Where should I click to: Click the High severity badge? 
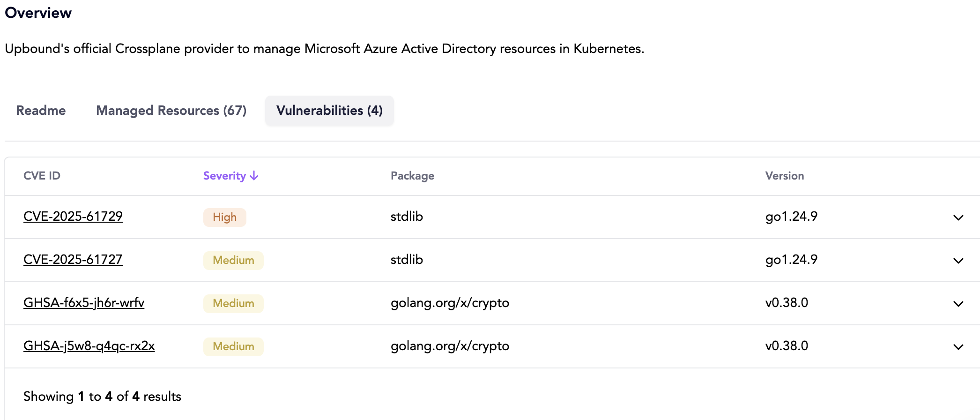224,217
